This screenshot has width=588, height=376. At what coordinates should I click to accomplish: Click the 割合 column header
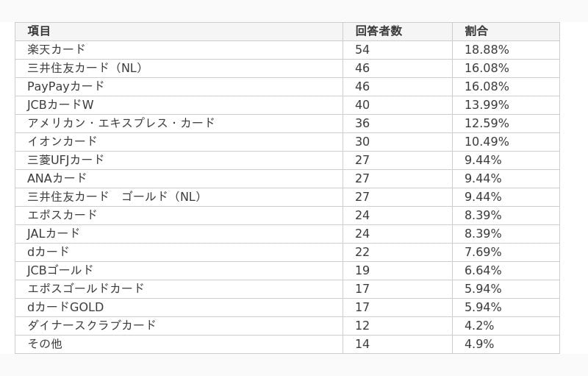click(x=476, y=31)
